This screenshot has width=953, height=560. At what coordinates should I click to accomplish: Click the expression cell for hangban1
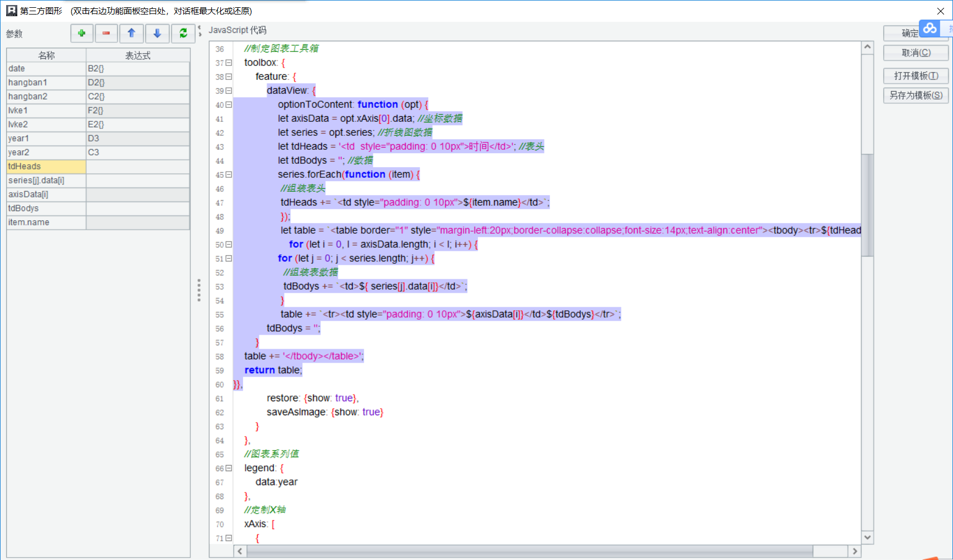click(138, 83)
